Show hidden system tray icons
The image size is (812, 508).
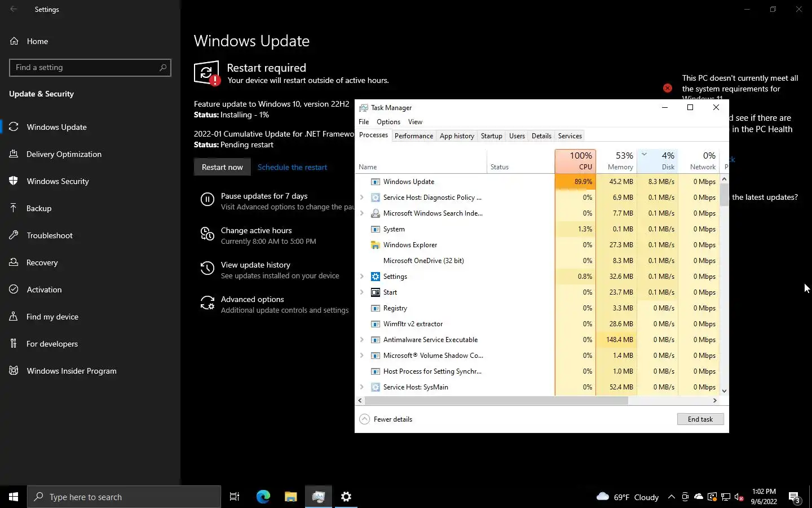pos(671,497)
